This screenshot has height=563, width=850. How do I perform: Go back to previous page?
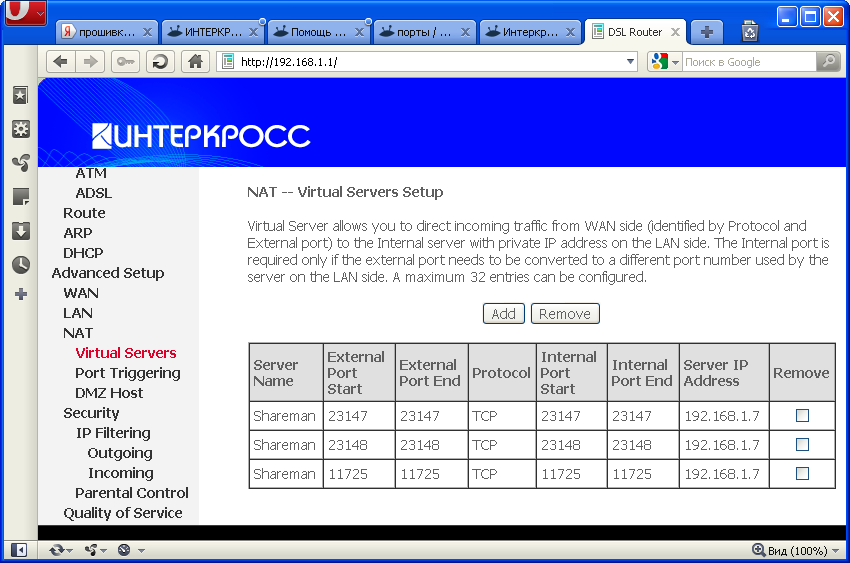tap(60, 62)
